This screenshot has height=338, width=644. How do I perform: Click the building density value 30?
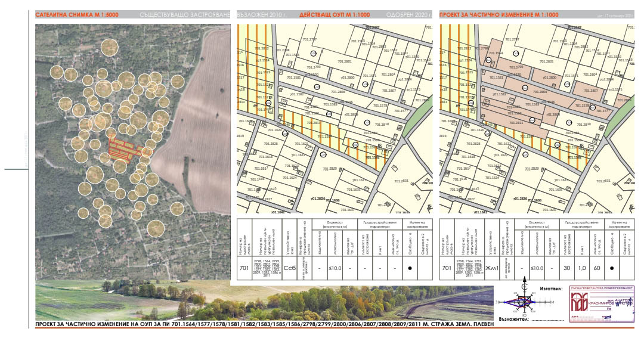click(x=567, y=268)
